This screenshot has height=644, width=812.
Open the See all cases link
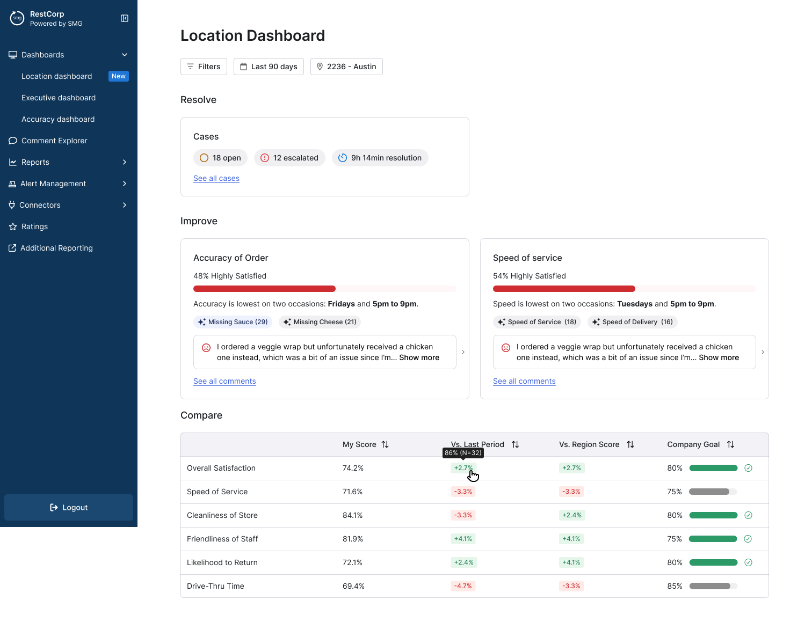pos(216,178)
